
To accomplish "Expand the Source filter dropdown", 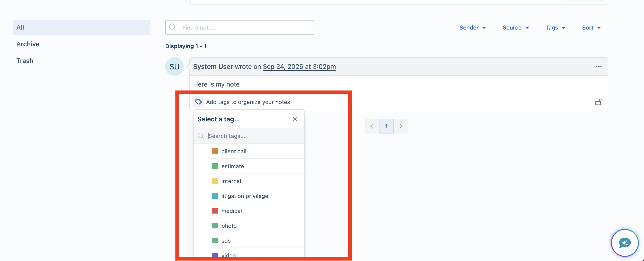I will click(x=516, y=27).
